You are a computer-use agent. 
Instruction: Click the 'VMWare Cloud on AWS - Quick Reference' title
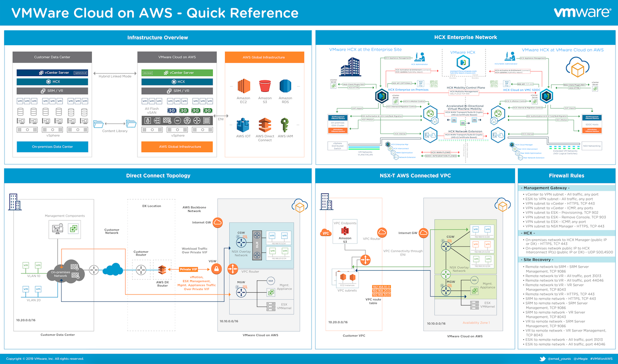155,13
